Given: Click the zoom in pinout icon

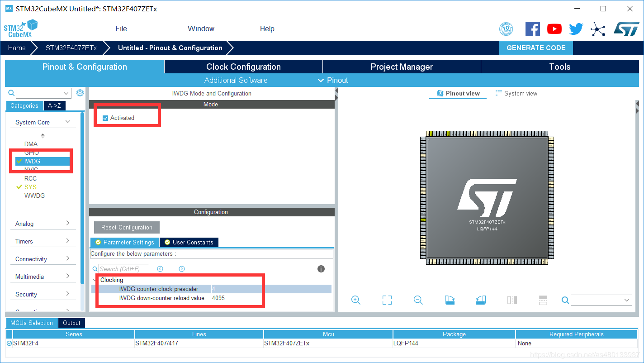Looking at the screenshot, I should pos(355,300).
